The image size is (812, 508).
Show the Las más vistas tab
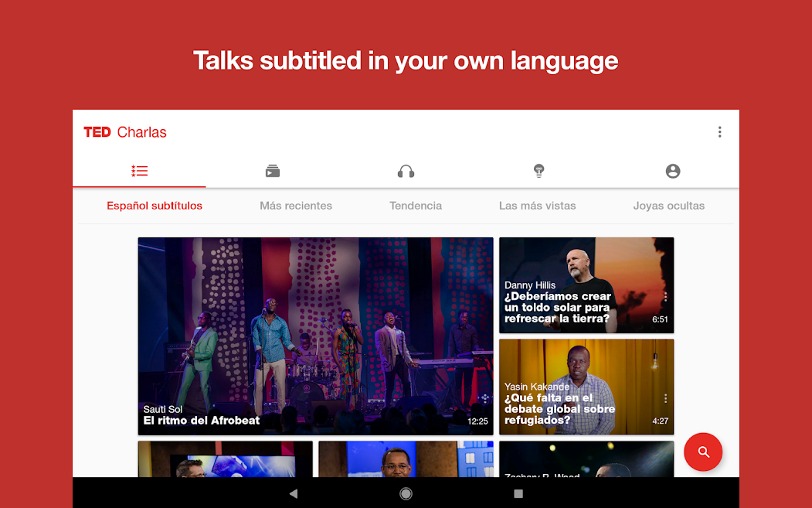pos(537,206)
